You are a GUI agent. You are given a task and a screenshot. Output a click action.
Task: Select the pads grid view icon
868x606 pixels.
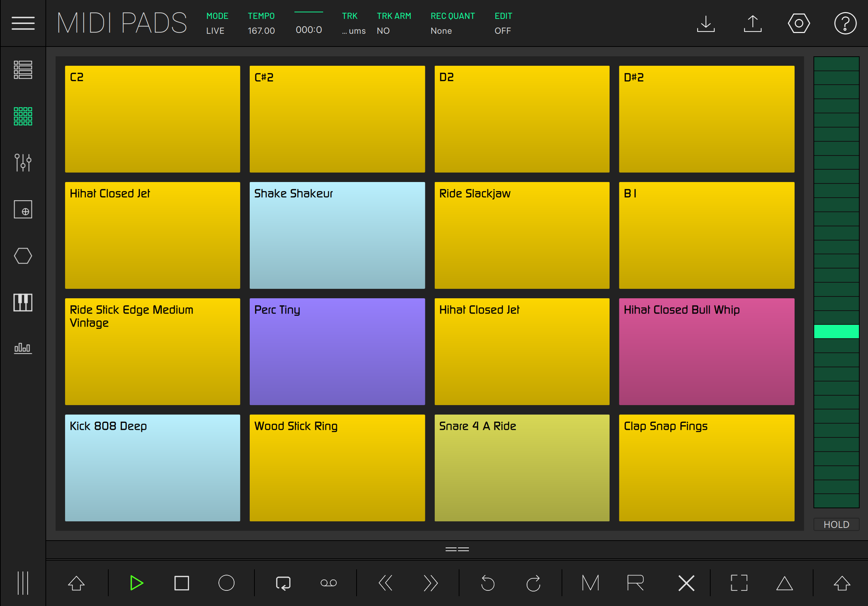[x=23, y=116]
